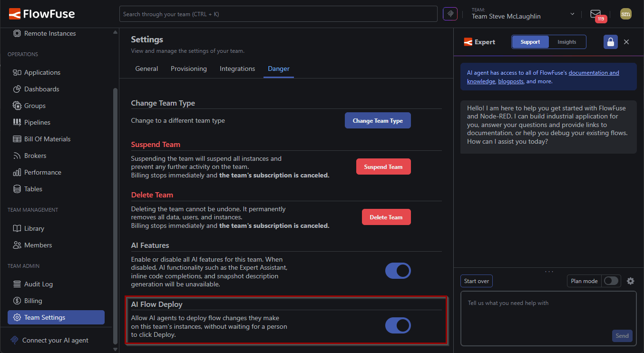Click the FlowFuse logo in header
644x353 pixels.
click(x=42, y=14)
